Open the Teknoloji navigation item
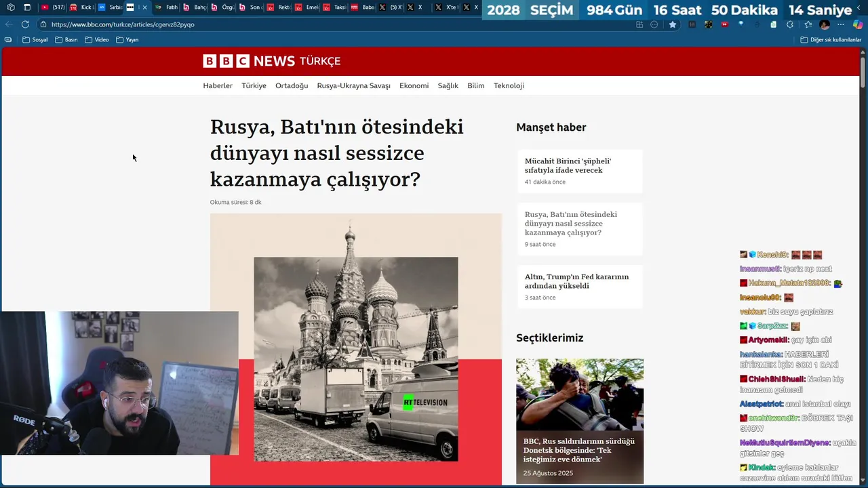Viewport: 868px width, 488px height. 509,85
